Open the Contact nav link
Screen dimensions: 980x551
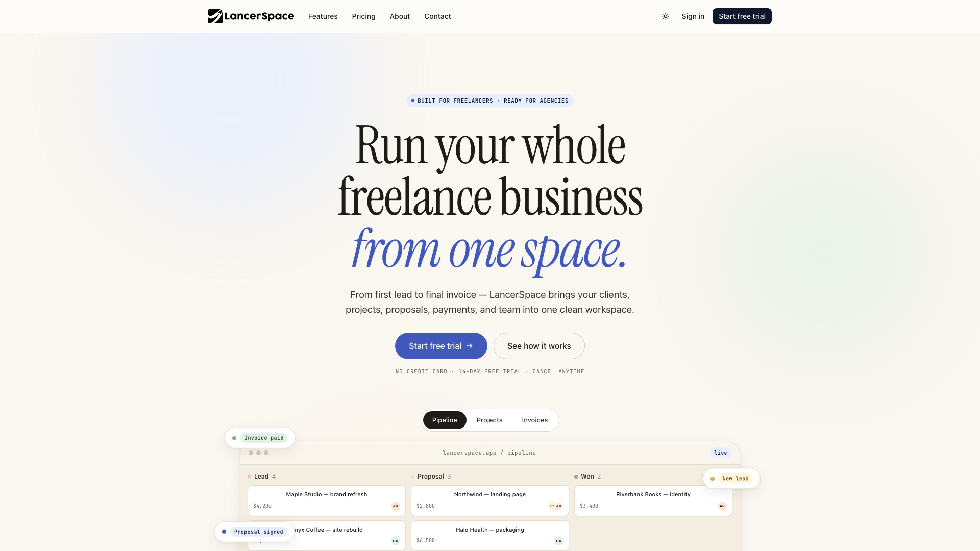click(x=437, y=16)
